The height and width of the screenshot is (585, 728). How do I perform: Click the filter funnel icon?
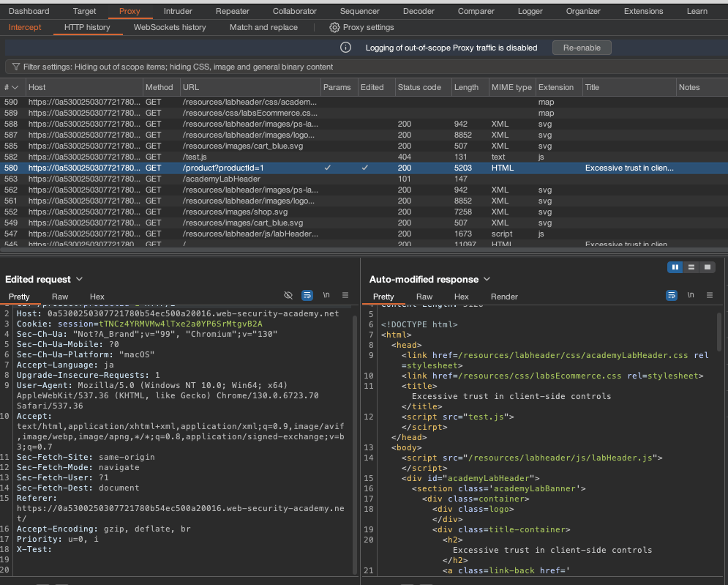pyautogui.click(x=16, y=67)
